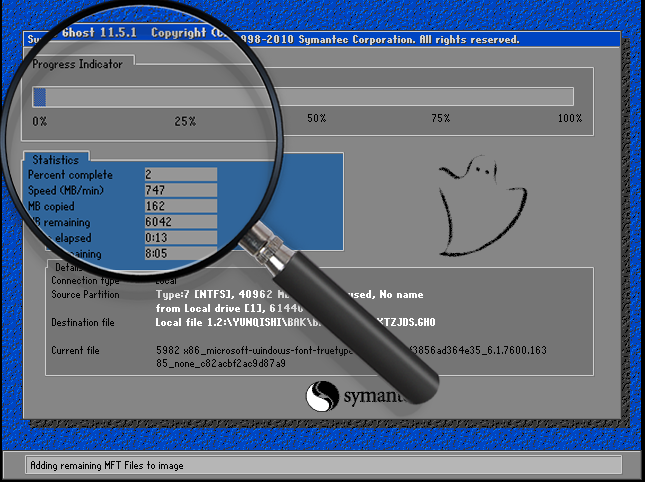Image resolution: width=645 pixels, height=482 pixels.
Task: Click the 0% progress marker
Action: [40, 121]
